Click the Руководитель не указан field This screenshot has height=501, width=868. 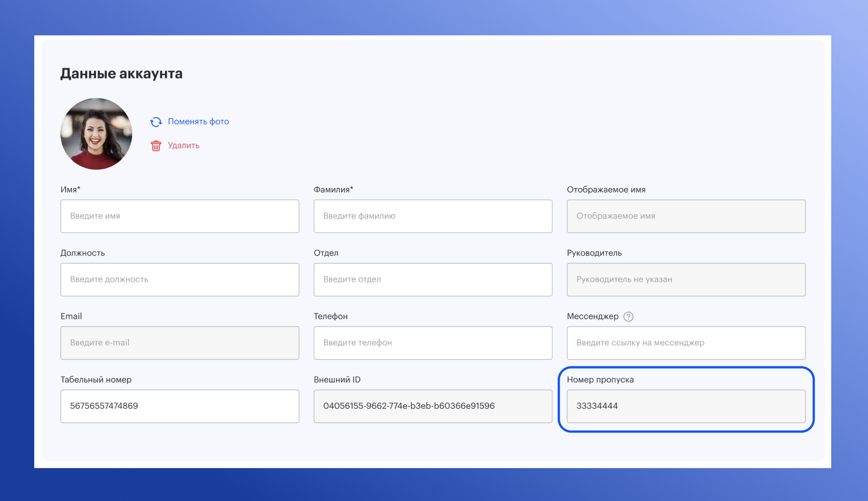click(686, 280)
